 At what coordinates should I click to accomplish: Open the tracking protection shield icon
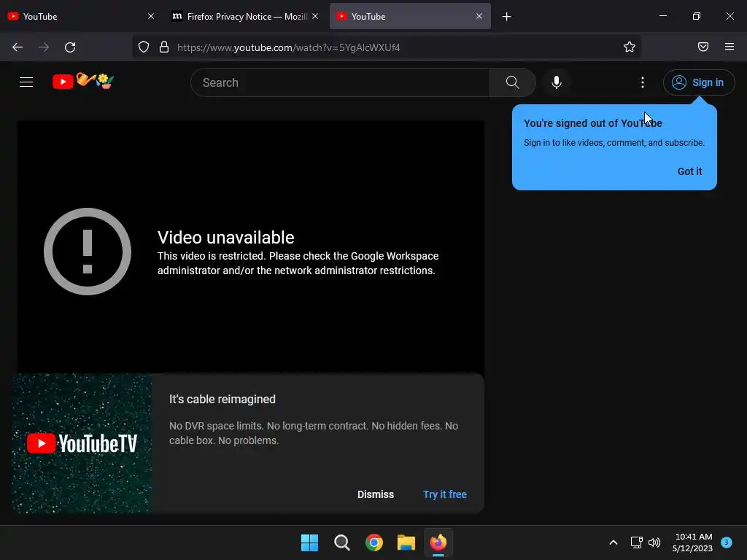pyautogui.click(x=144, y=47)
